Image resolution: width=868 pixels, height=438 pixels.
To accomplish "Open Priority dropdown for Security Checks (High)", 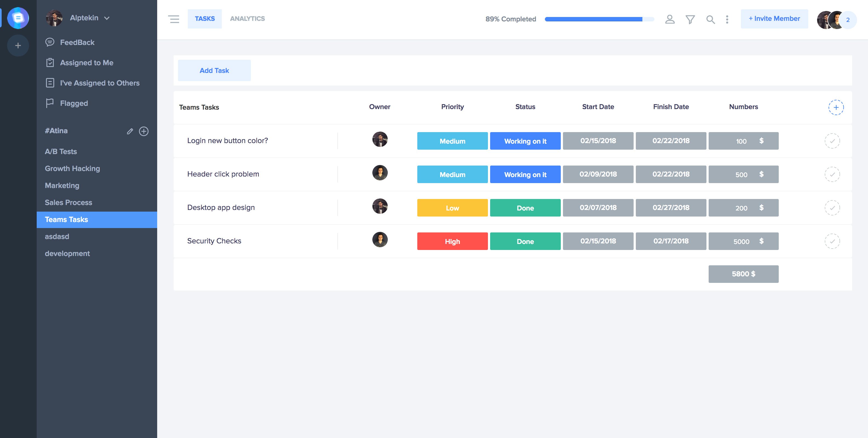I will click(452, 241).
